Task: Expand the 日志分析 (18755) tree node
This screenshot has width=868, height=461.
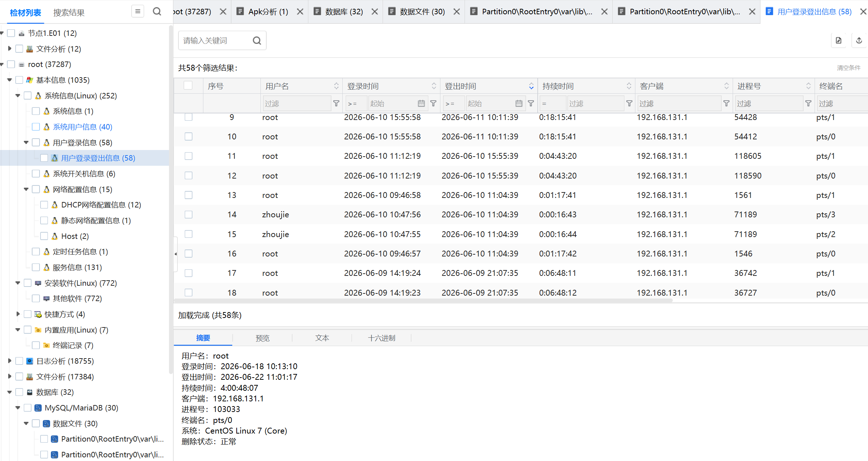Action: (x=10, y=361)
